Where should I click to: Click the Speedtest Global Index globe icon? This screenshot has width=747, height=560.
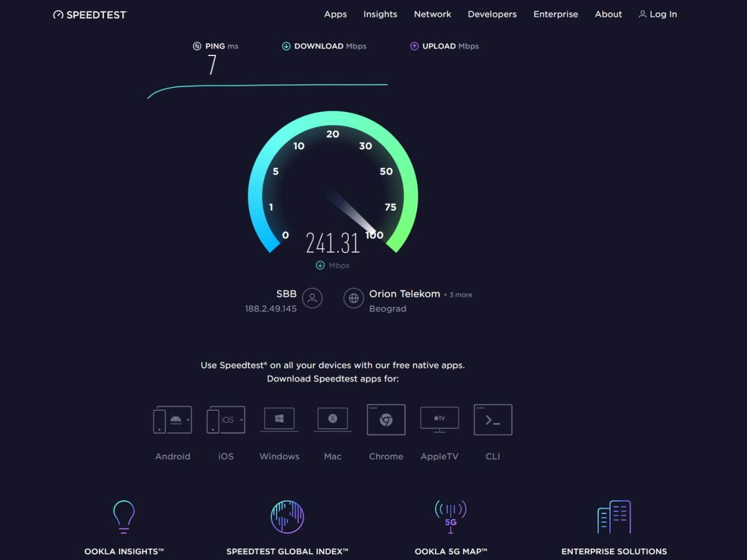tap(287, 516)
